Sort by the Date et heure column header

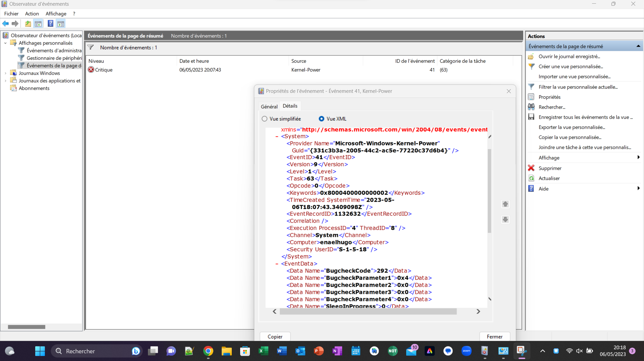pos(232,61)
